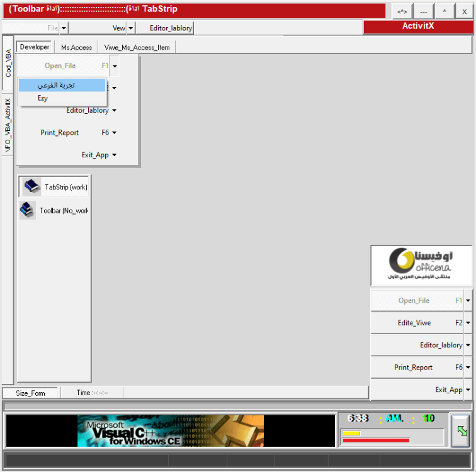This screenshot has width=476, height=472.
Task: Expand Exit_App arrow in right panel
Action: click(x=468, y=390)
